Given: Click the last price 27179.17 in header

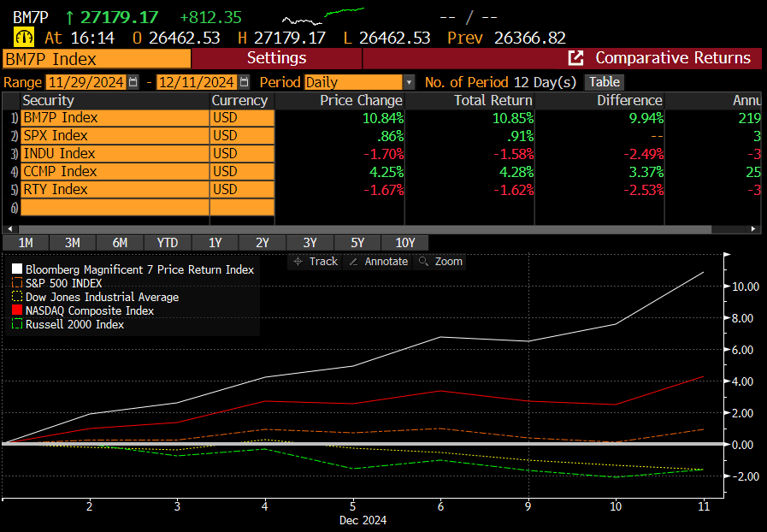Looking at the screenshot, I should point(120,18).
